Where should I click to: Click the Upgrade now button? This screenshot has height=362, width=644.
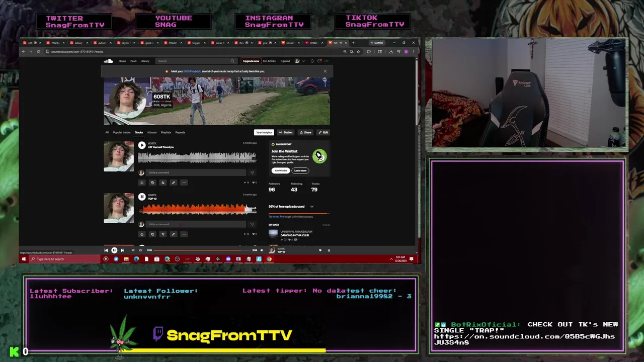[251, 61]
